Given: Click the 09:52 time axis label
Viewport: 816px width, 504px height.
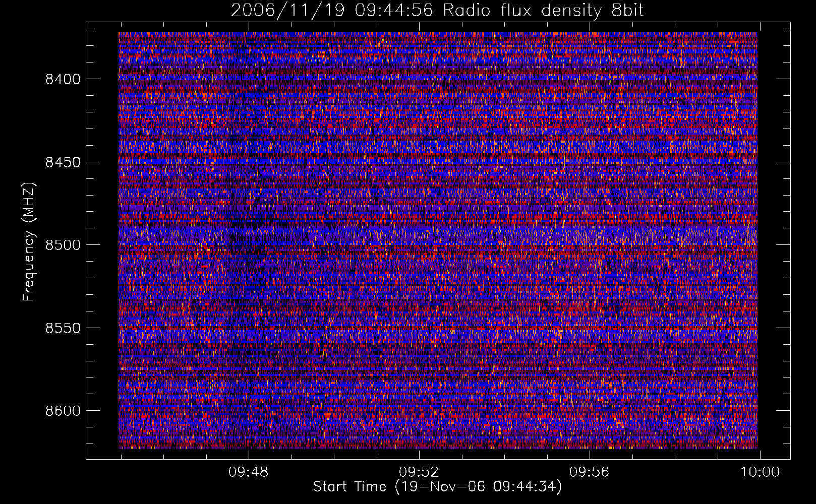Looking at the screenshot, I should pos(419,472).
